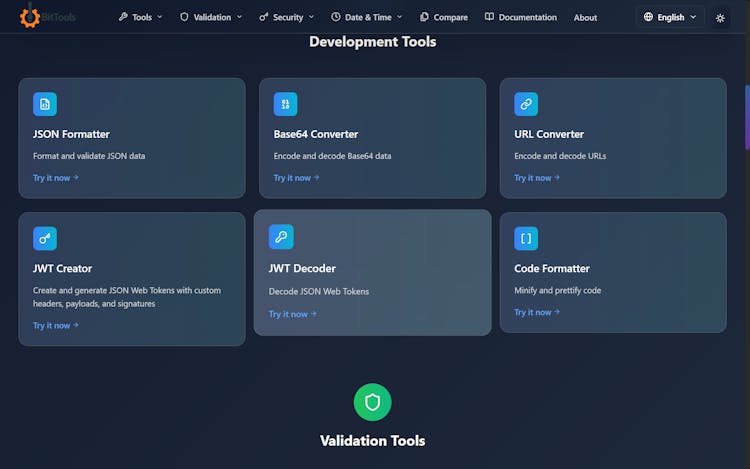Viewport: 750px width, 469px height.
Task: Click the JWT Creator key icon
Action: tap(45, 238)
